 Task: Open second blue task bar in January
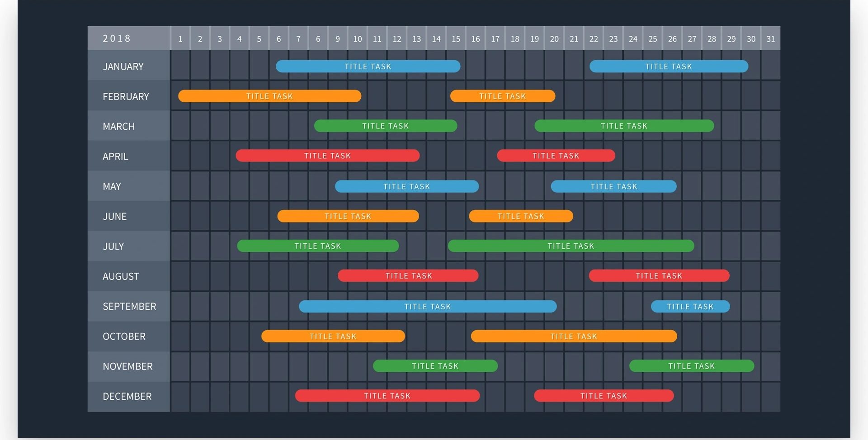coord(669,66)
